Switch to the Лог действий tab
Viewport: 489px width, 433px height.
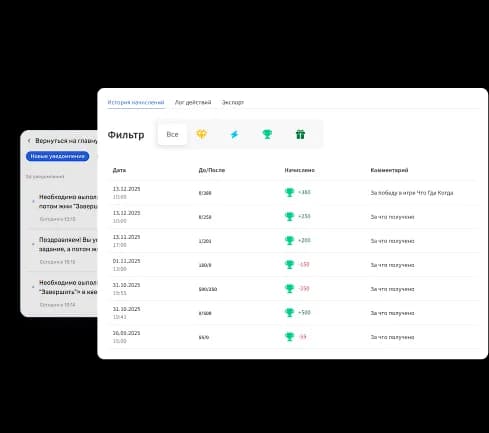click(x=193, y=102)
